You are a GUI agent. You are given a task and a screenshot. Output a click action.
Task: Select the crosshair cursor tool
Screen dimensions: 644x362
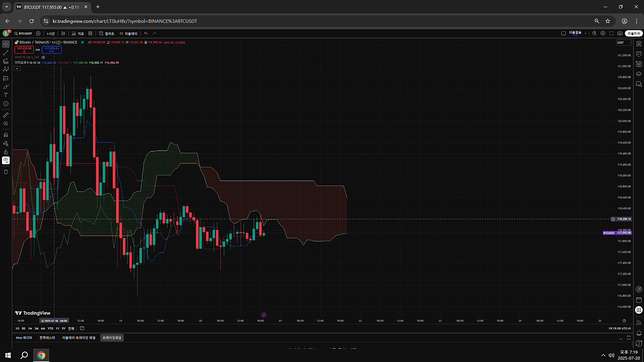[6, 44]
